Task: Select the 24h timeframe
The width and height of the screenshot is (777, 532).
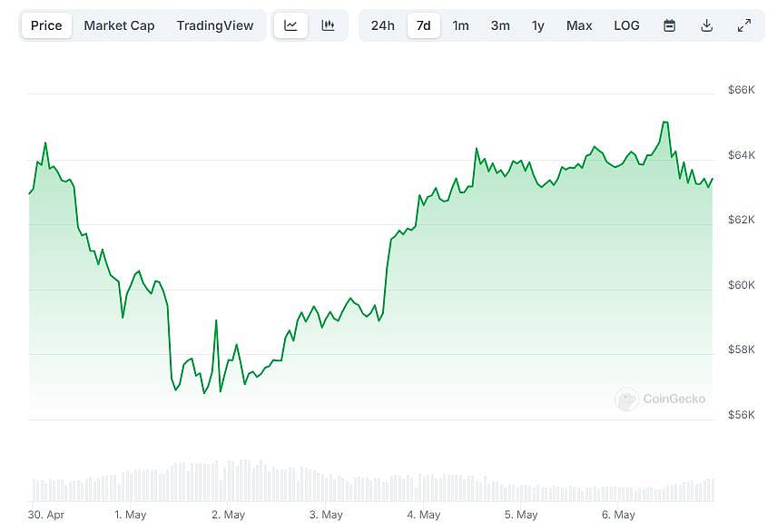Action: [x=383, y=25]
